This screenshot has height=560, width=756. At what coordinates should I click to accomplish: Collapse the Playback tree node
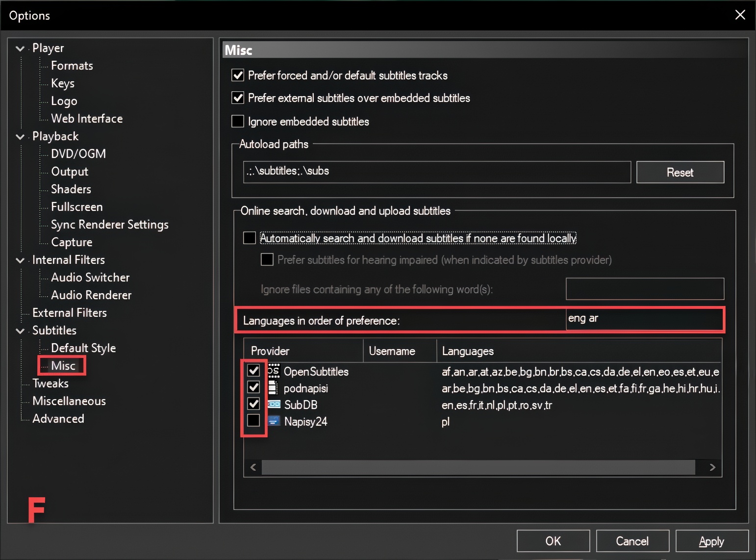coord(20,137)
